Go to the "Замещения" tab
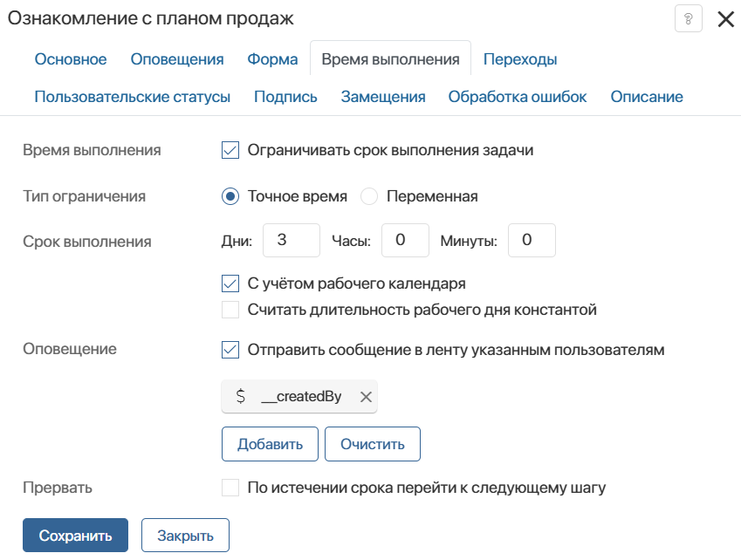This screenshot has width=741, height=560. pyautogui.click(x=383, y=97)
